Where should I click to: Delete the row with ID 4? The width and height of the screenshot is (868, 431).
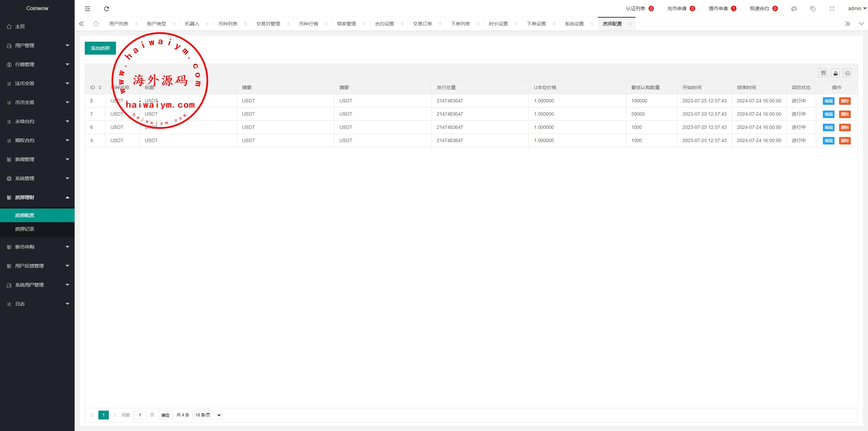coord(845,141)
